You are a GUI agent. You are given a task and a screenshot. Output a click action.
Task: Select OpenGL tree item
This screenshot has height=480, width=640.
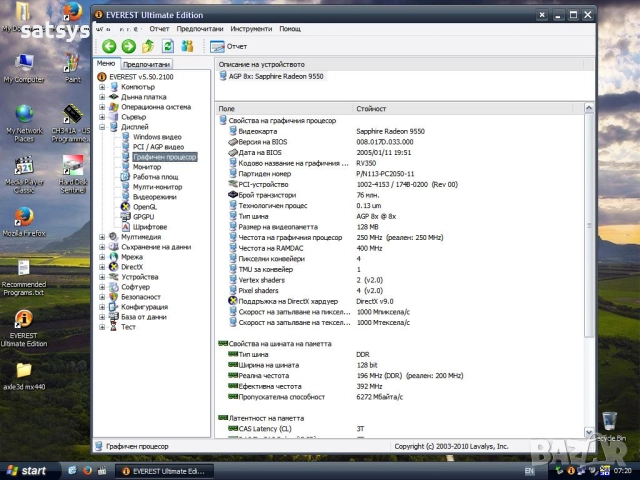144,207
